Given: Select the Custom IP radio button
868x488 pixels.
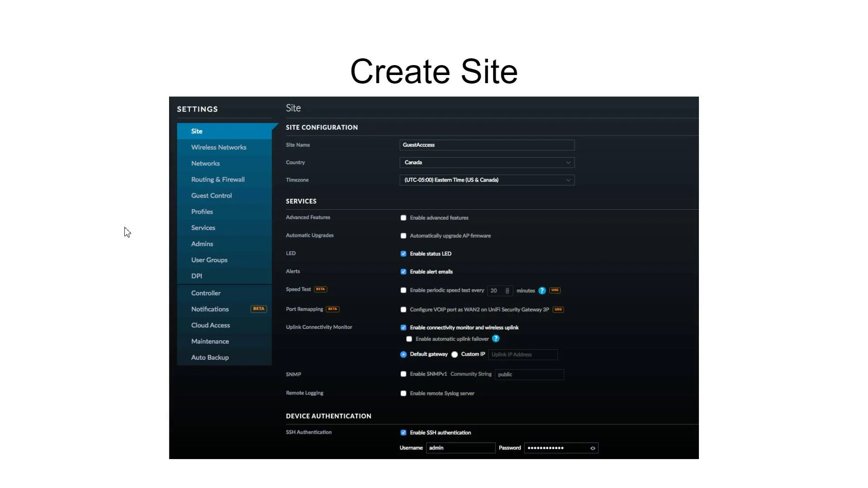Looking at the screenshot, I should pos(454,354).
